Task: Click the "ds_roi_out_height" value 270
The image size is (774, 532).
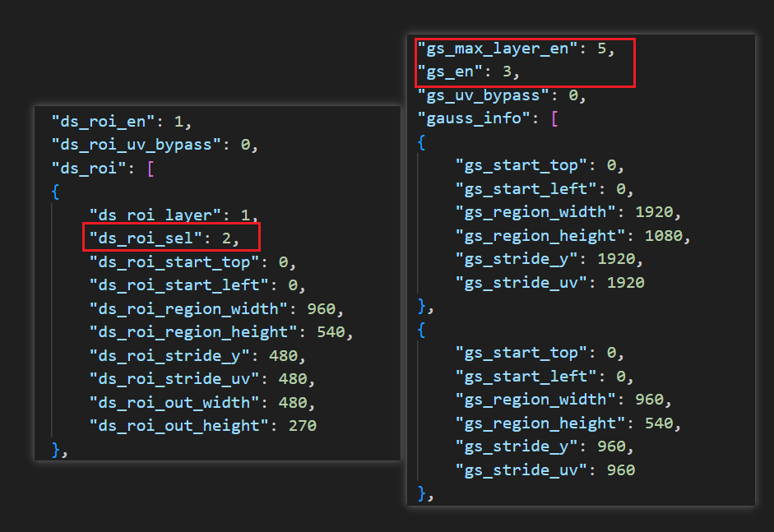Action: (303, 426)
